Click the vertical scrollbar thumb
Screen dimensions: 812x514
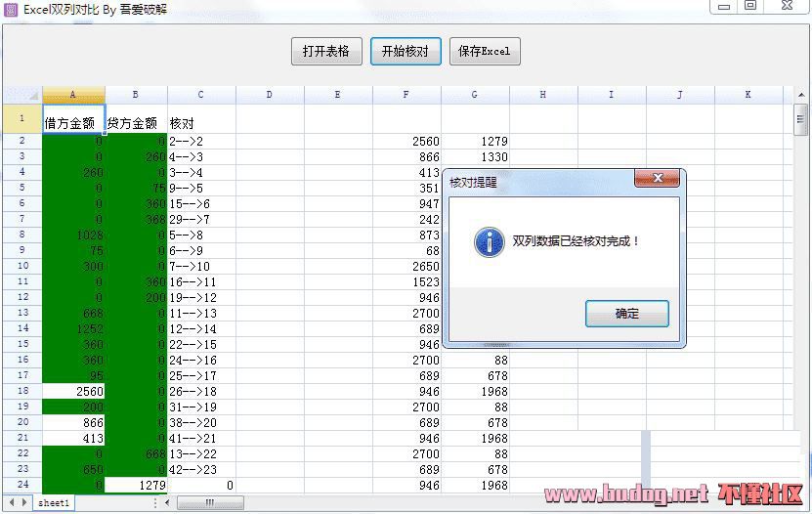tap(800, 120)
